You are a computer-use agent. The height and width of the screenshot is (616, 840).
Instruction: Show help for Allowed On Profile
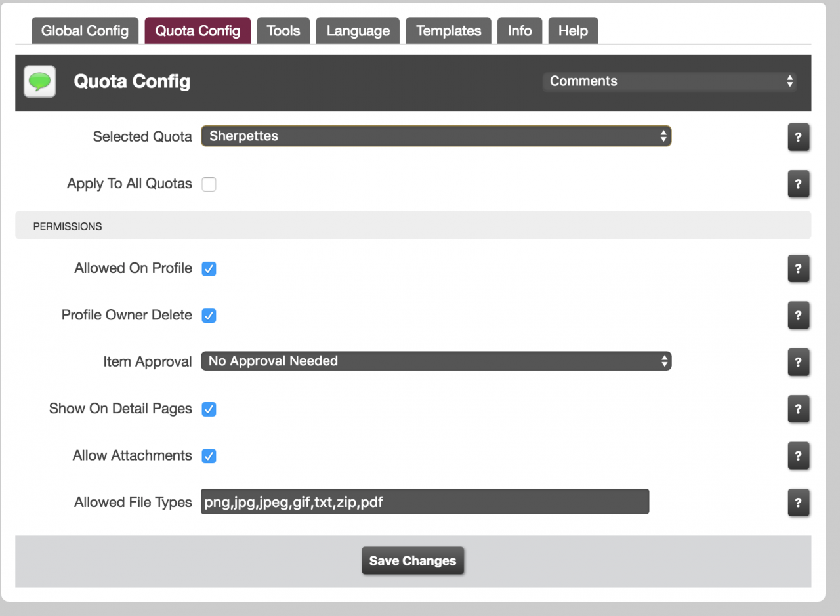coord(798,268)
